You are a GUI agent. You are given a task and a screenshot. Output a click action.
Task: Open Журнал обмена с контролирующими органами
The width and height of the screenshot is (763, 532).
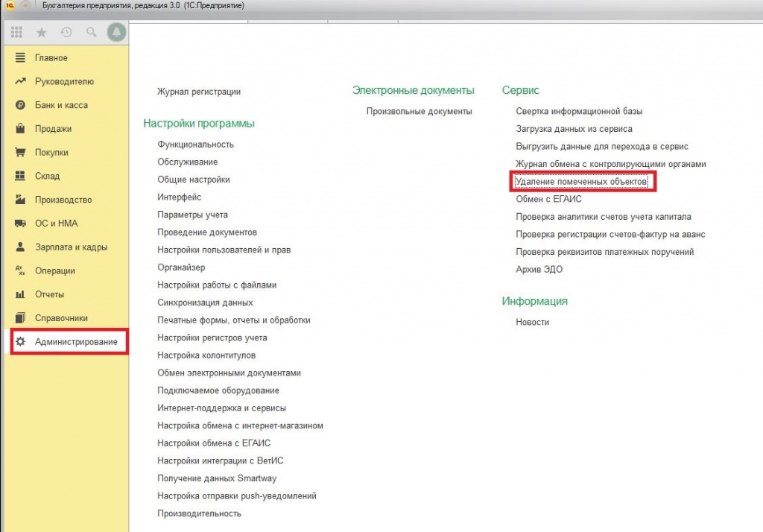click(x=611, y=164)
